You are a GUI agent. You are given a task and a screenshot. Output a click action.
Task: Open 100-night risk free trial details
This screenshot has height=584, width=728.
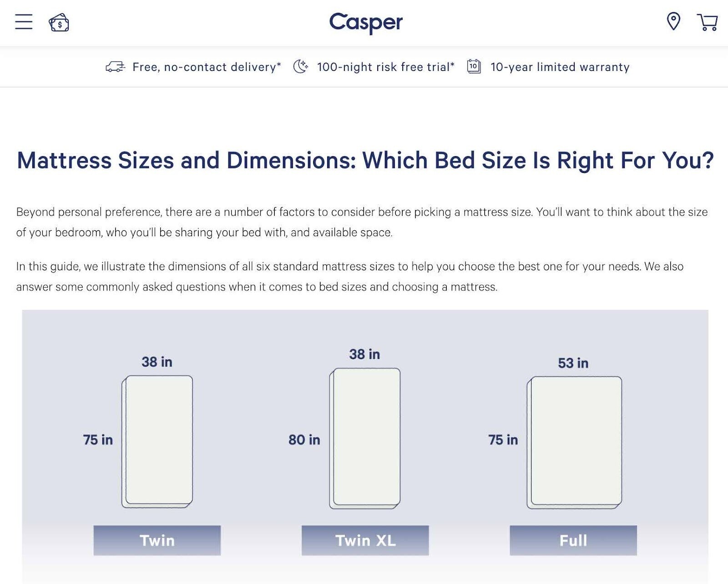tap(386, 67)
